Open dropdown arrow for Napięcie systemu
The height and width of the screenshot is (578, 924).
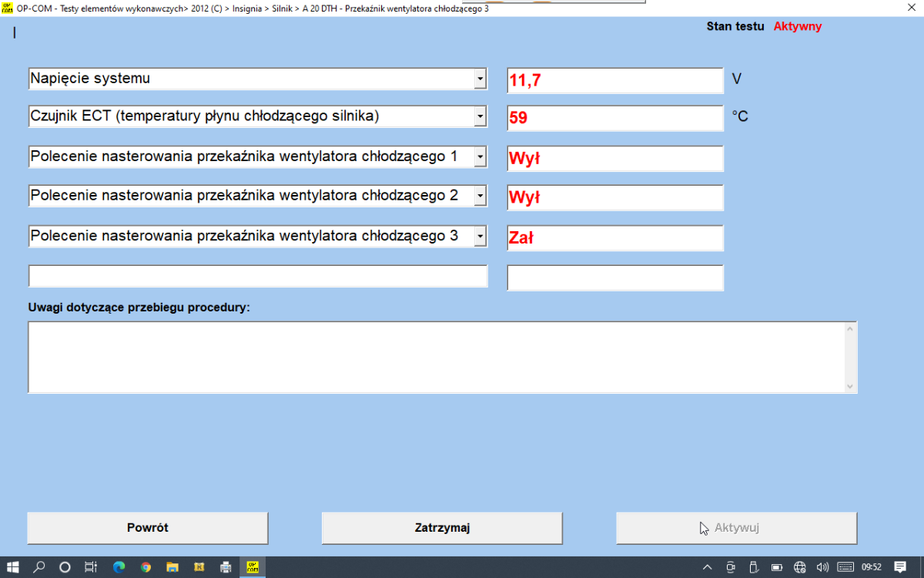coord(480,79)
